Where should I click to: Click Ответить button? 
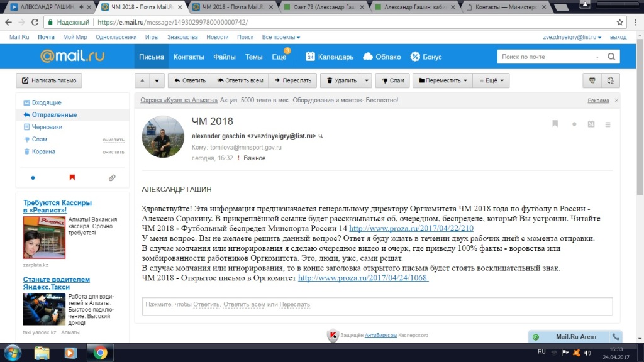click(x=190, y=80)
